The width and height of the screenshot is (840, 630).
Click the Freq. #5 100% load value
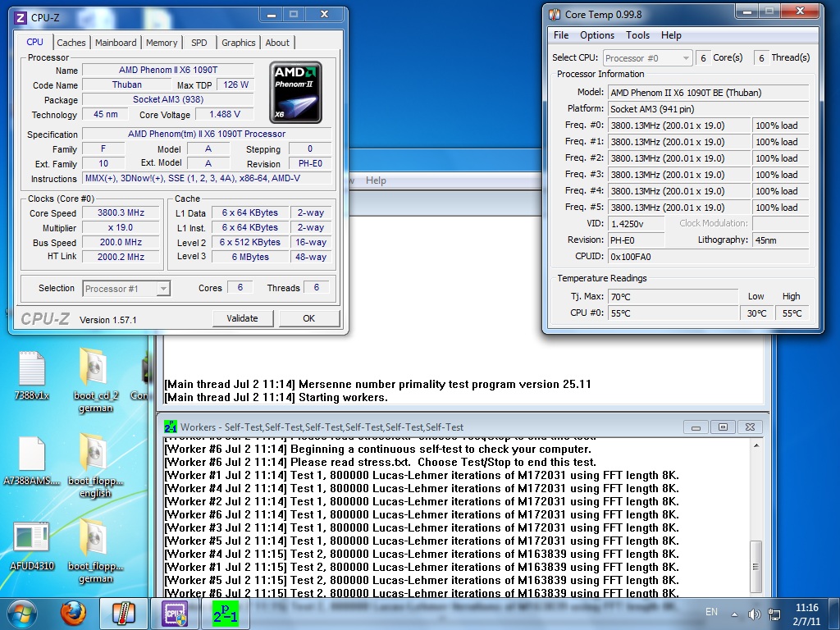tap(781, 208)
